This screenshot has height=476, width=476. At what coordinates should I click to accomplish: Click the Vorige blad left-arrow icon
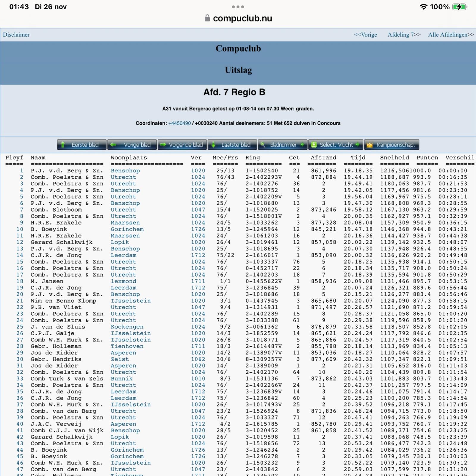point(113,145)
